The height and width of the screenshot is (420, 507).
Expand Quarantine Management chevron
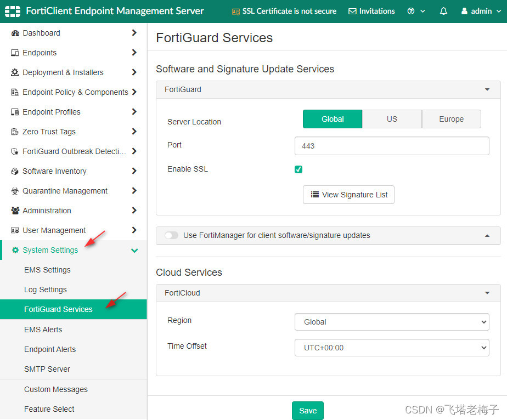click(134, 190)
